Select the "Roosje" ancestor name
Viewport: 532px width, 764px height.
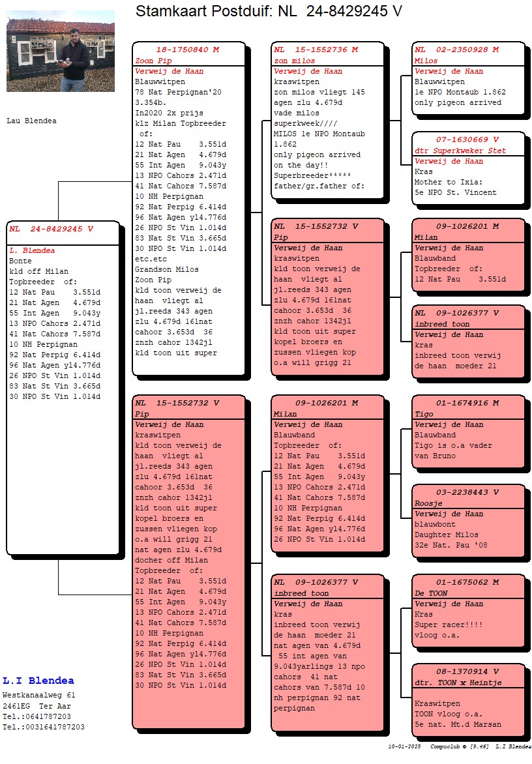pyautogui.click(x=428, y=503)
